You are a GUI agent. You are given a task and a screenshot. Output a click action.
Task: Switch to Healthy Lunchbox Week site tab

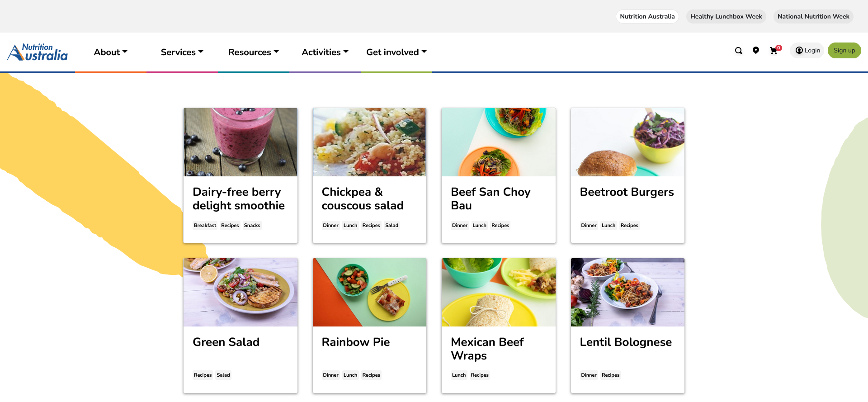726,16
